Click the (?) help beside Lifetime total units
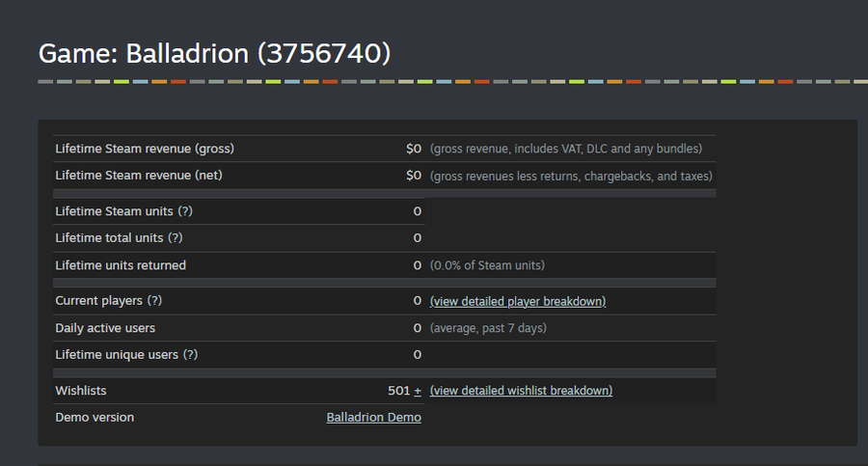 click(176, 237)
